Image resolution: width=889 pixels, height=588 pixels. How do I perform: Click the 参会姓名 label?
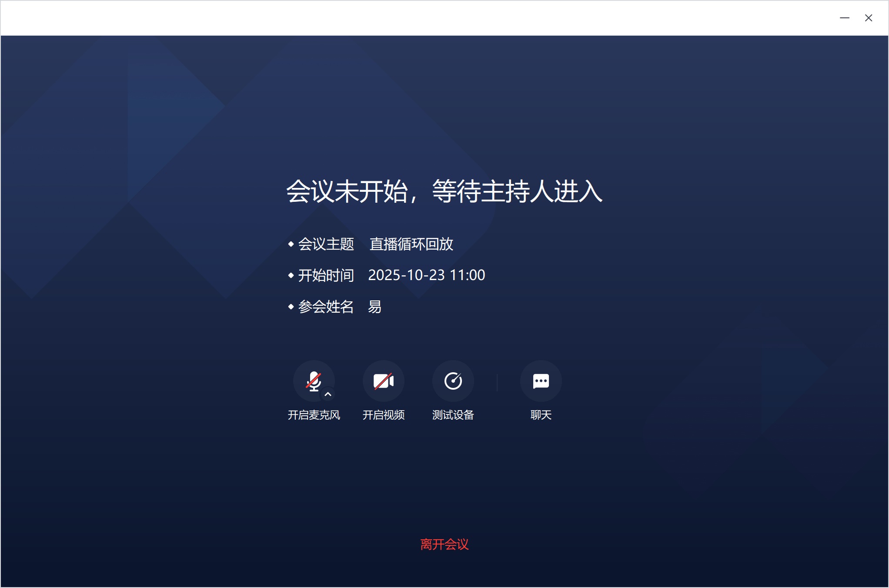coord(326,307)
